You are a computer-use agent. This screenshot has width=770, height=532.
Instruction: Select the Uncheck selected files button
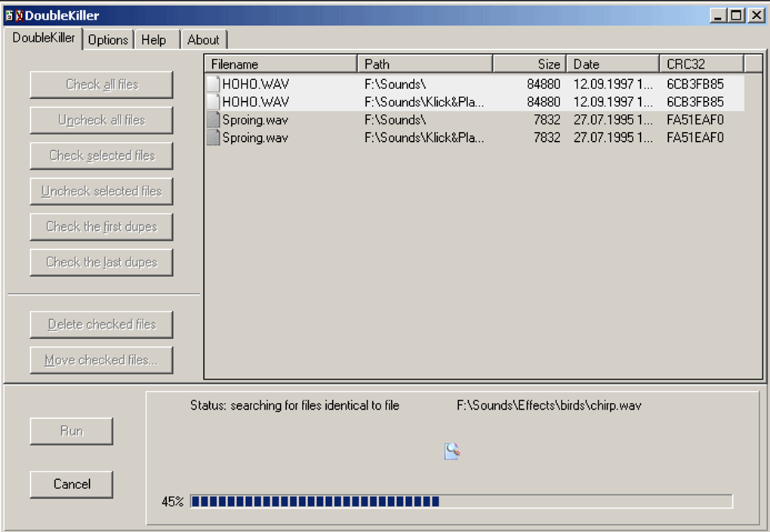[x=102, y=191]
